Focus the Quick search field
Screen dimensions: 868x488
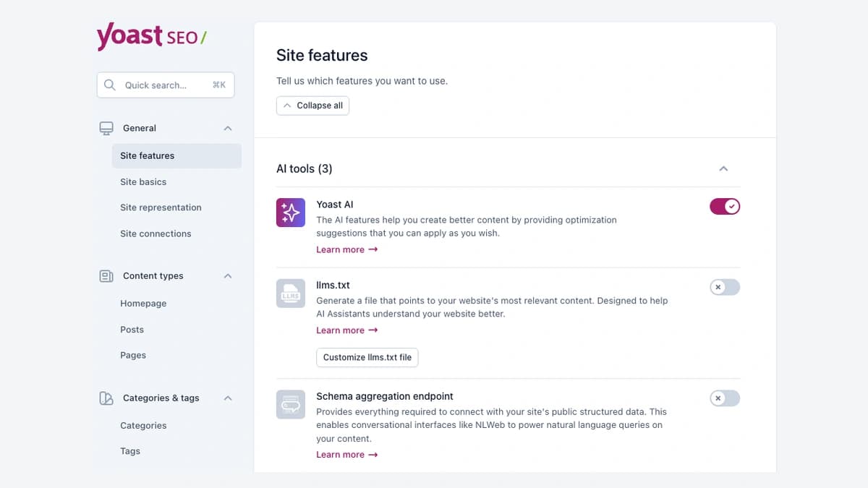[x=166, y=85]
